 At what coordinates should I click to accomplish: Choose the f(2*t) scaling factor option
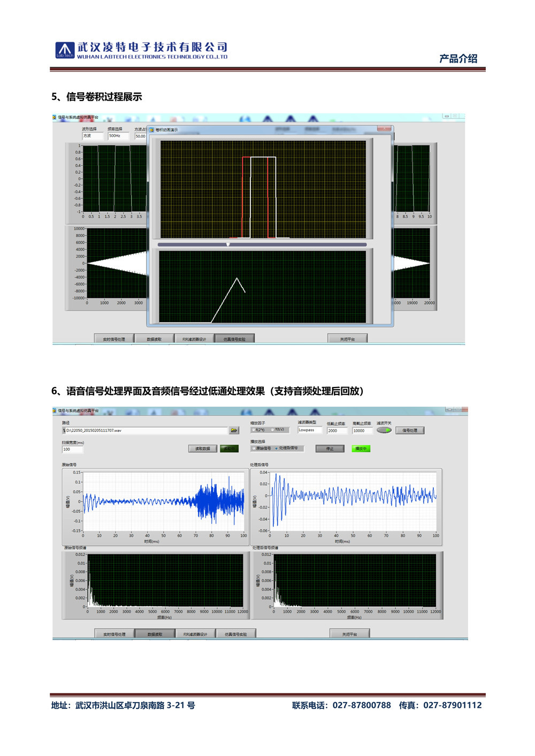254,430
